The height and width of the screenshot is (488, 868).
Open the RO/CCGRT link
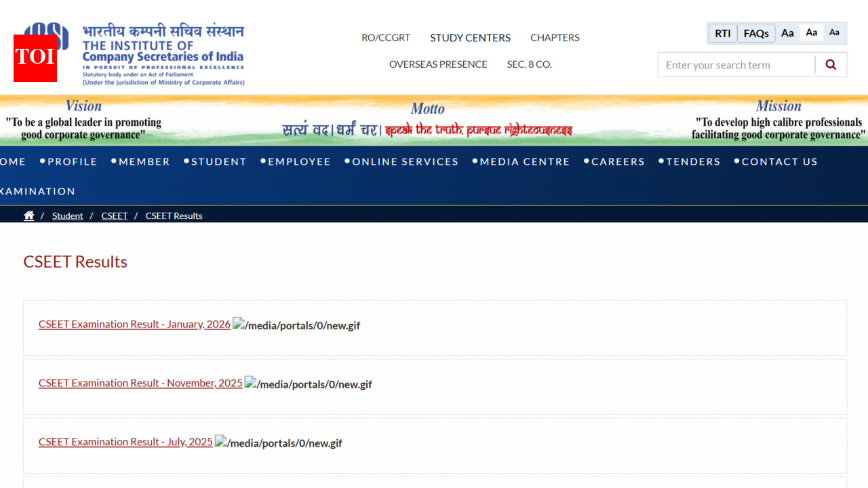click(386, 37)
